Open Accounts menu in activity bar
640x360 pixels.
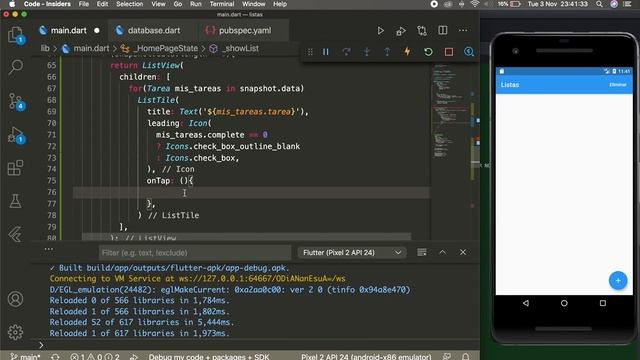coord(16,299)
